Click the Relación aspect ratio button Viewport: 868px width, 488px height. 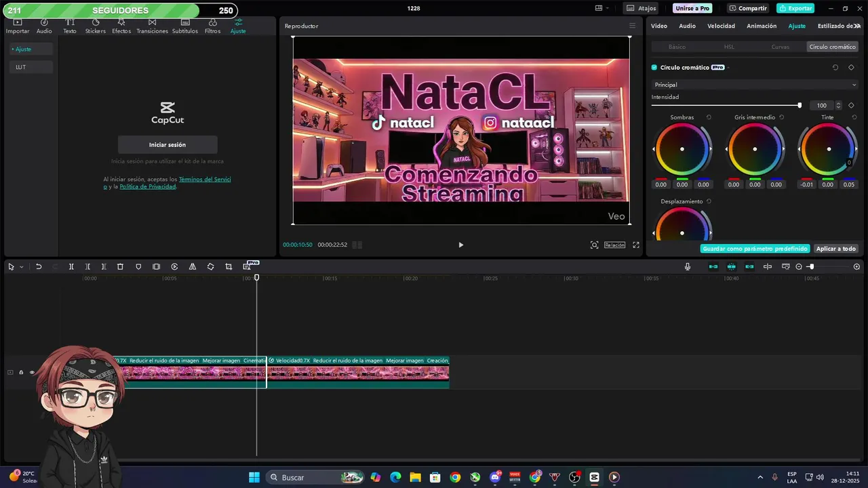pyautogui.click(x=614, y=245)
